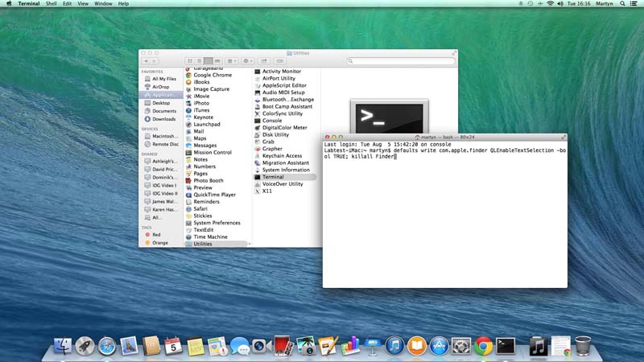This screenshot has height=362, width=644.
Task: Open iTunes music note icon in Dock
Action: point(394,346)
